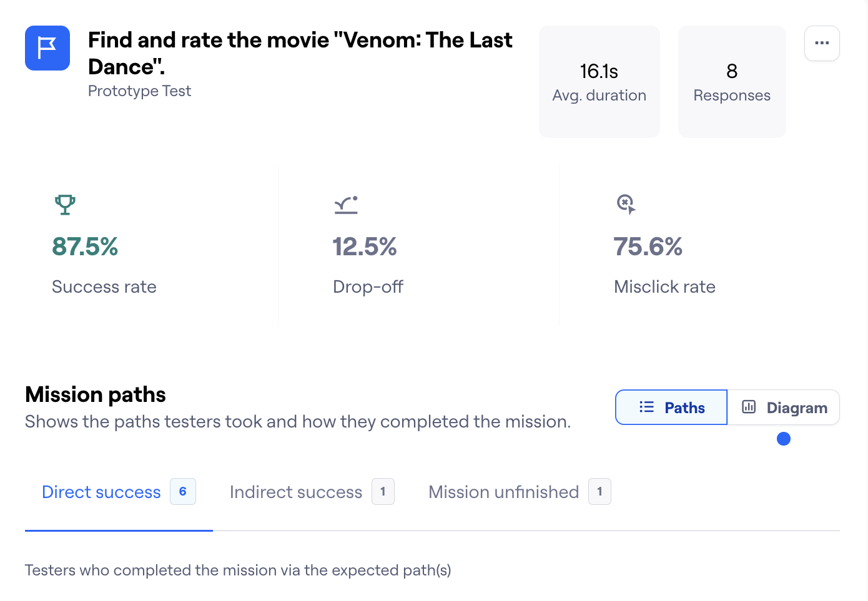This screenshot has height=601, width=868.
Task: Click the 75.6% misclick rate value
Action: click(x=648, y=247)
